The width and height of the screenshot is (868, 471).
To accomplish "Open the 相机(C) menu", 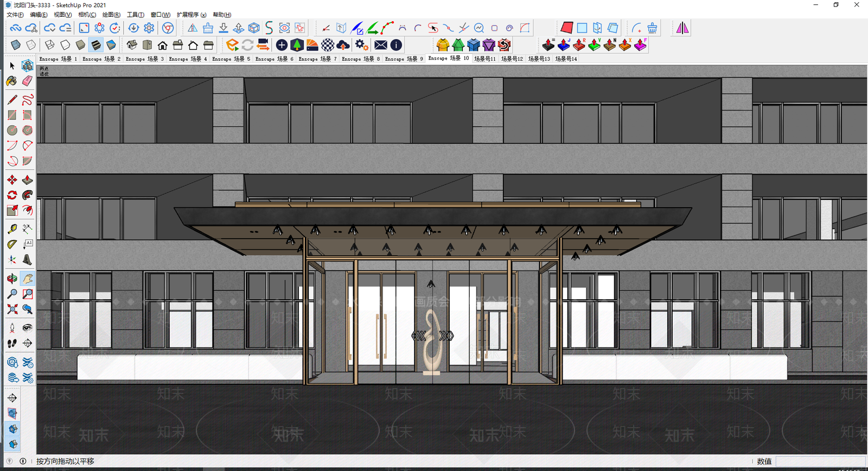I will click(x=87, y=15).
